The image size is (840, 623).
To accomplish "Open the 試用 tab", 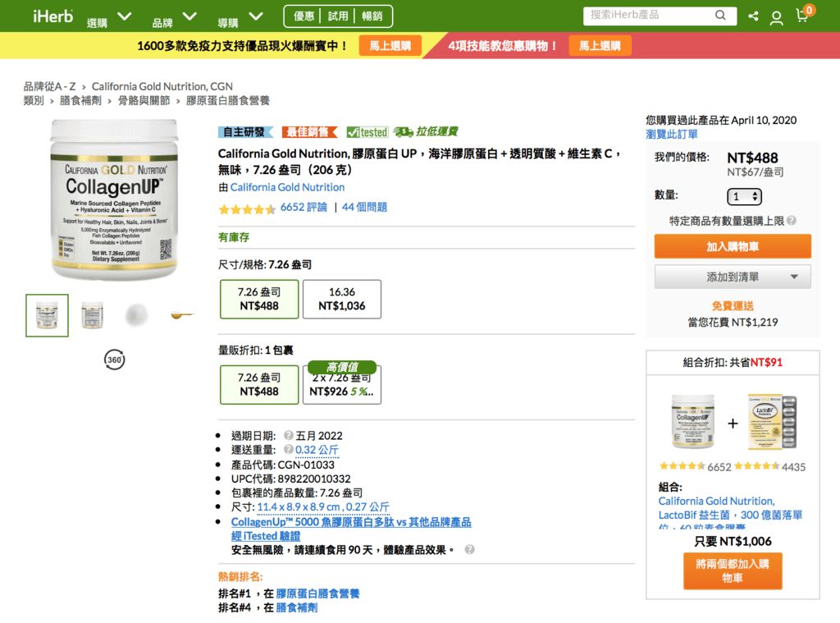I will pyautogui.click(x=337, y=16).
